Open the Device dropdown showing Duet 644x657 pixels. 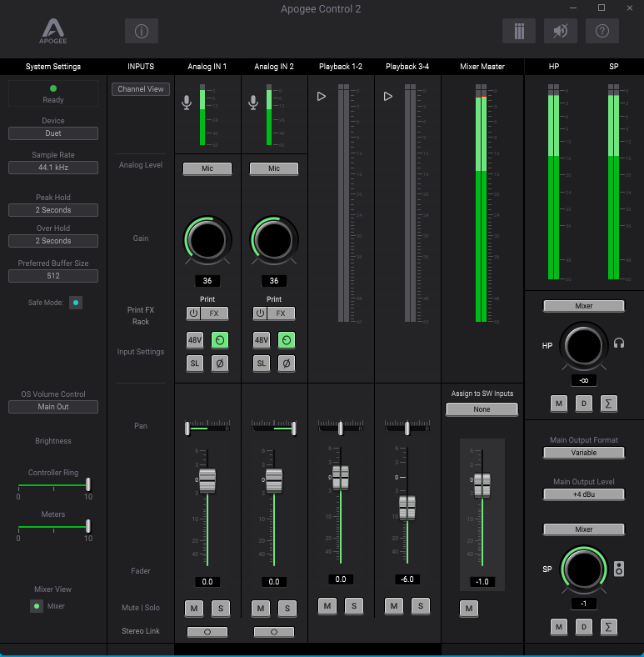[x=53, y=133]
